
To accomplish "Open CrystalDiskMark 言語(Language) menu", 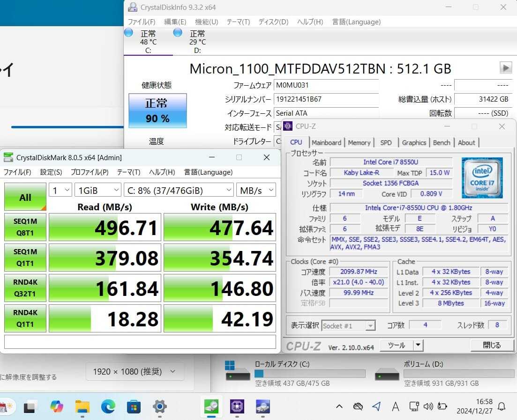I will pos(208,172).
